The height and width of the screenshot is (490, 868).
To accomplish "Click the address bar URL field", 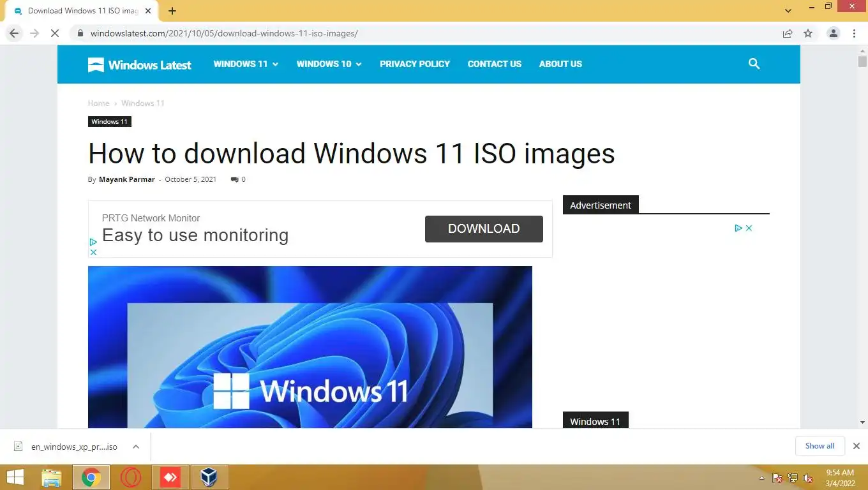I will click(421, 33).
